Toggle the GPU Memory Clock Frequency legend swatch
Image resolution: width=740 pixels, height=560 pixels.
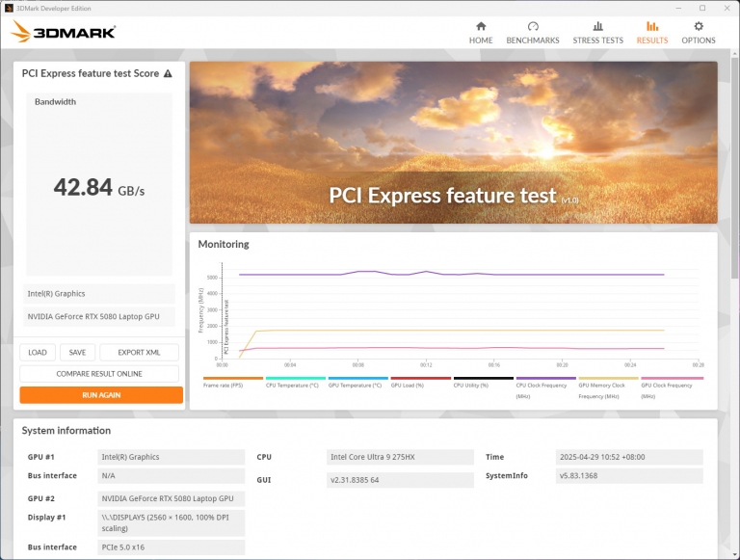(x=608, y=378)
